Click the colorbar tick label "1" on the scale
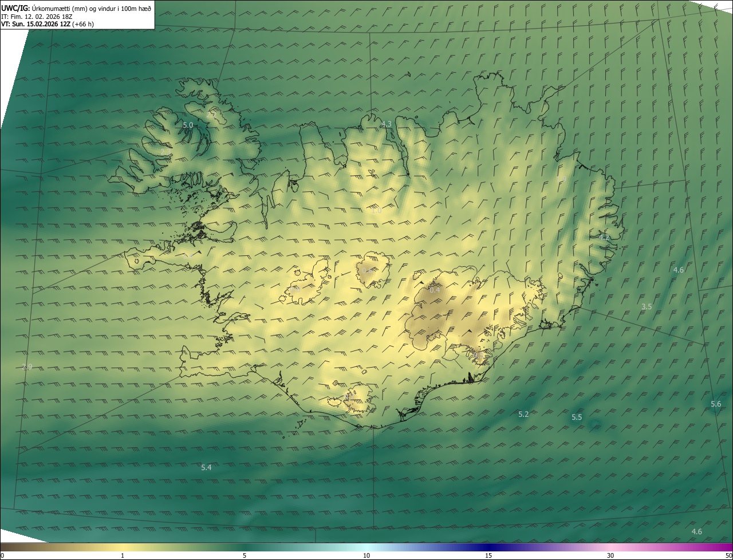This screenshot has height=560, width=733. coord(123,555)
